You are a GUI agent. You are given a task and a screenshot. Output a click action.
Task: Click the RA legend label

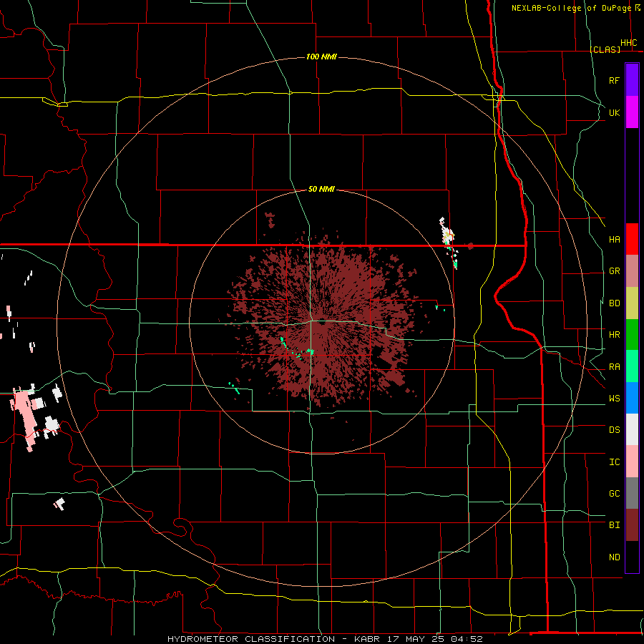[614, 367]
